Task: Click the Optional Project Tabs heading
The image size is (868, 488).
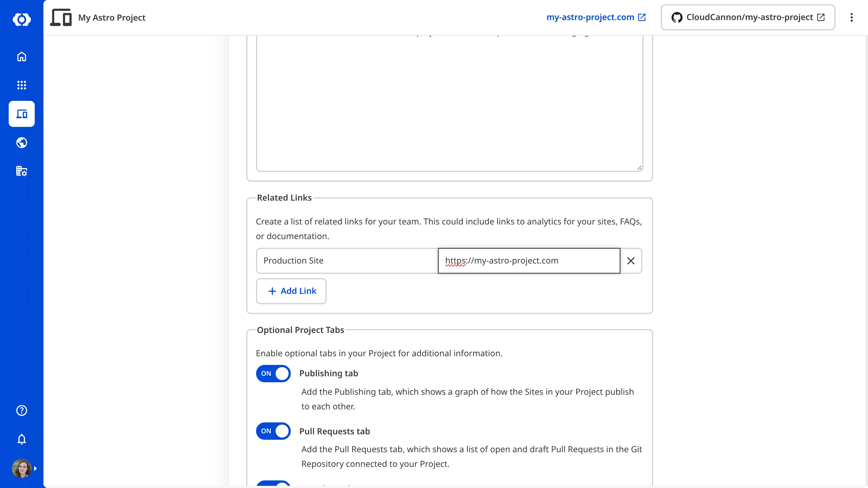Action: pos(300,330)
